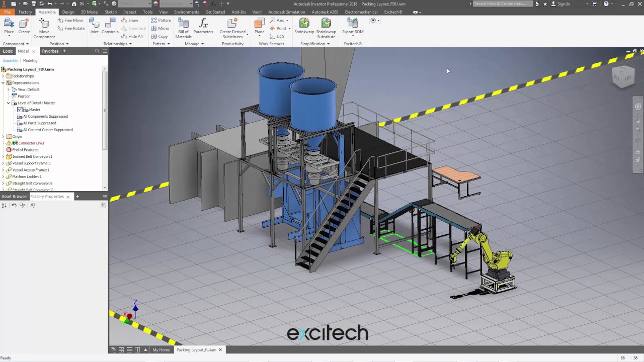
Task: Open the File menu
Action: (7, 12)
